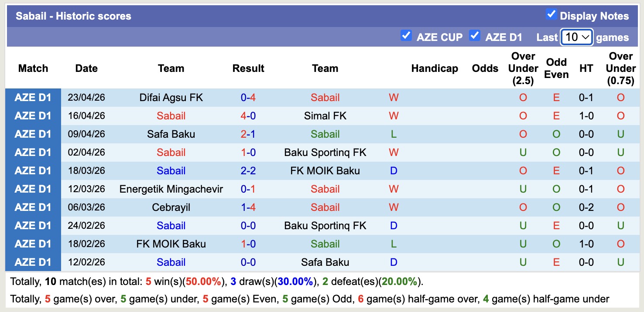Click the AZE D1 badge beside 18/03/26
The image size is (644, 312).
point(33,170)
